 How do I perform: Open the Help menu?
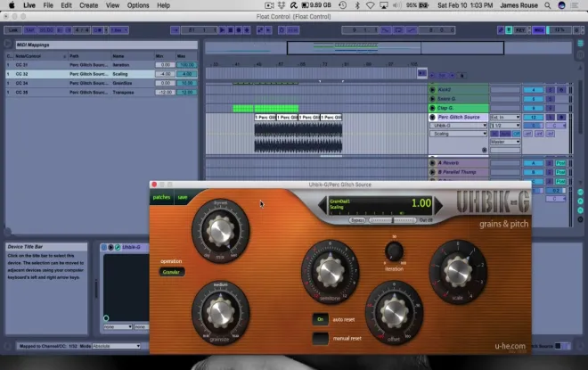pyautogui.click(x=163, y=5)
